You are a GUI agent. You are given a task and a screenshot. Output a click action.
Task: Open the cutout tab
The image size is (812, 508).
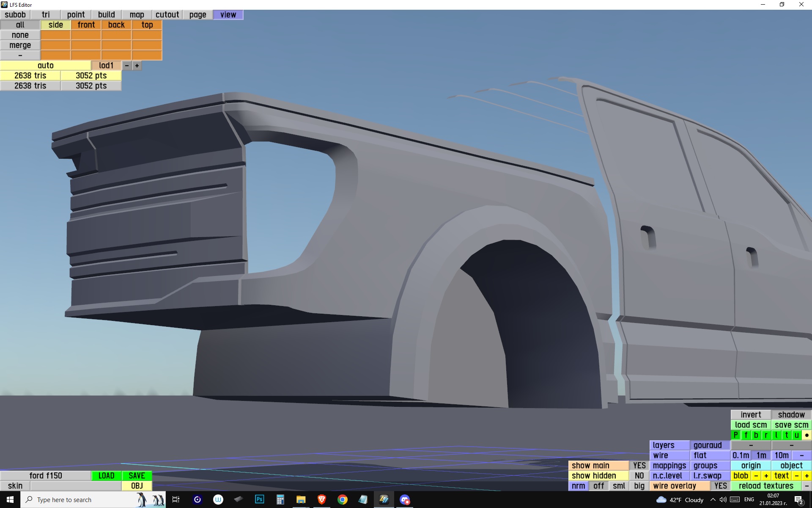(167, 14)
